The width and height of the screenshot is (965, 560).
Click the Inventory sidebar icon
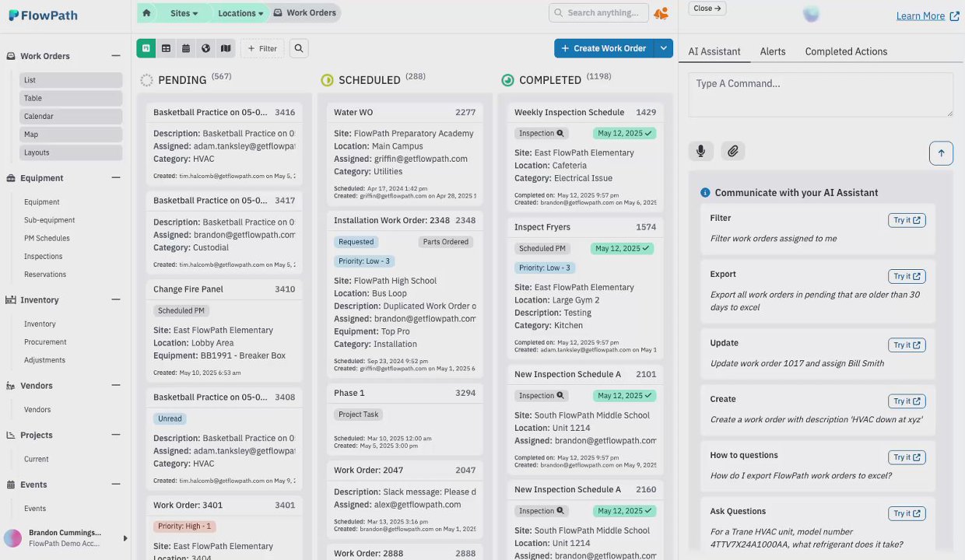pyautogui.click(x=11, y=299)
